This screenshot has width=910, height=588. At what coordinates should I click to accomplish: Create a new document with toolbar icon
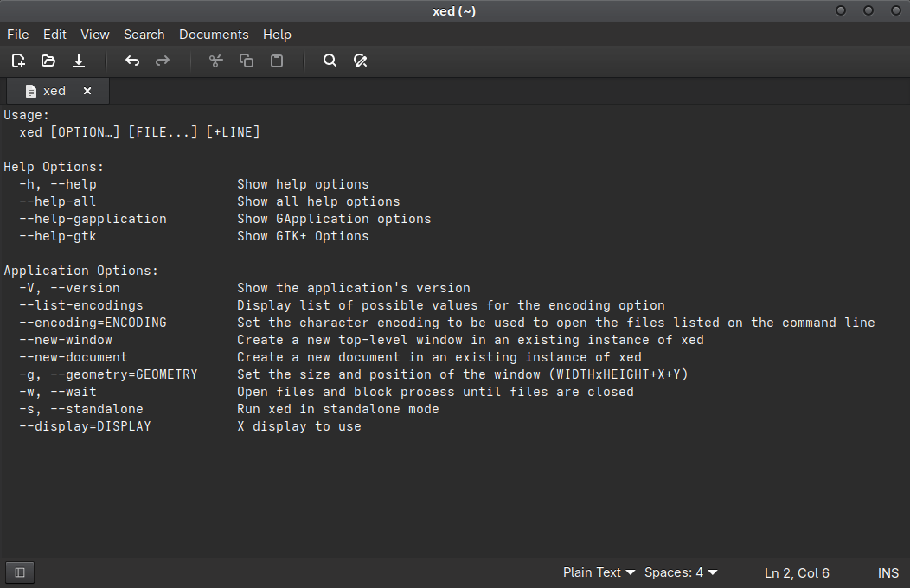click(x=18, y=61)
